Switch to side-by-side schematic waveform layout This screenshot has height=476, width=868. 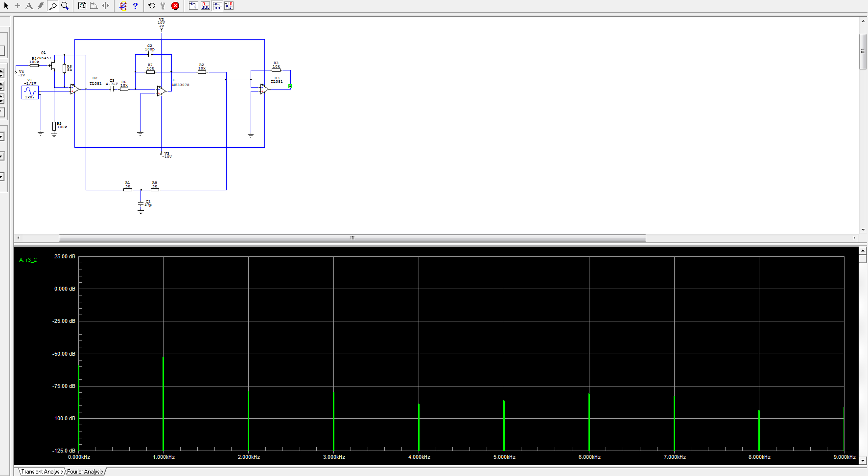click(x=229, y=6)
